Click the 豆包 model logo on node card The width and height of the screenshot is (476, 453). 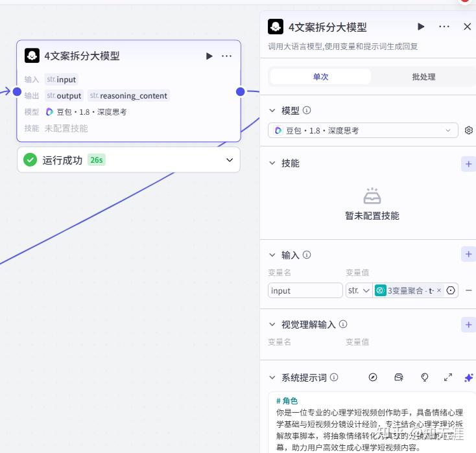click(49, 112)
